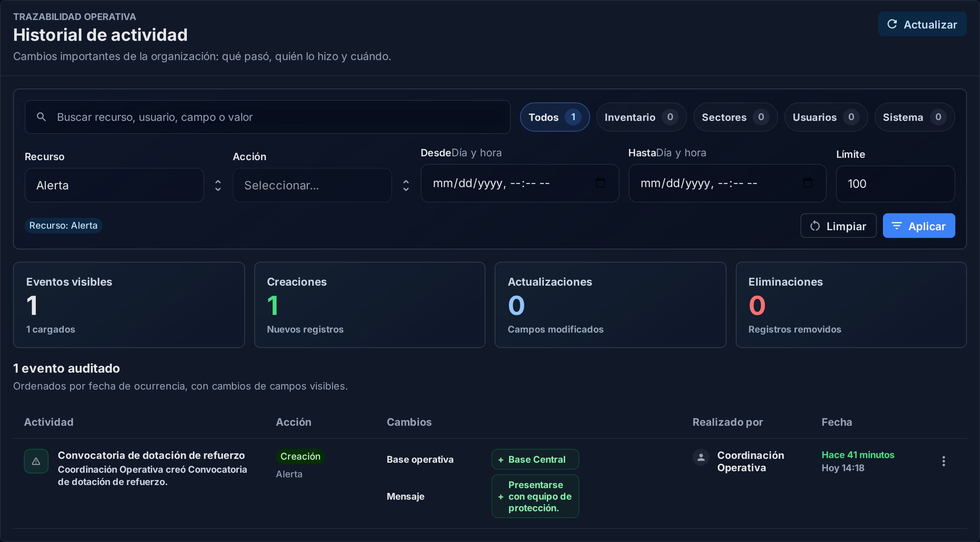Viewport: 980px width, 542px height.
Task: Open the Recurso dropdown showing Alerta
Action: (x=114, y=185)
